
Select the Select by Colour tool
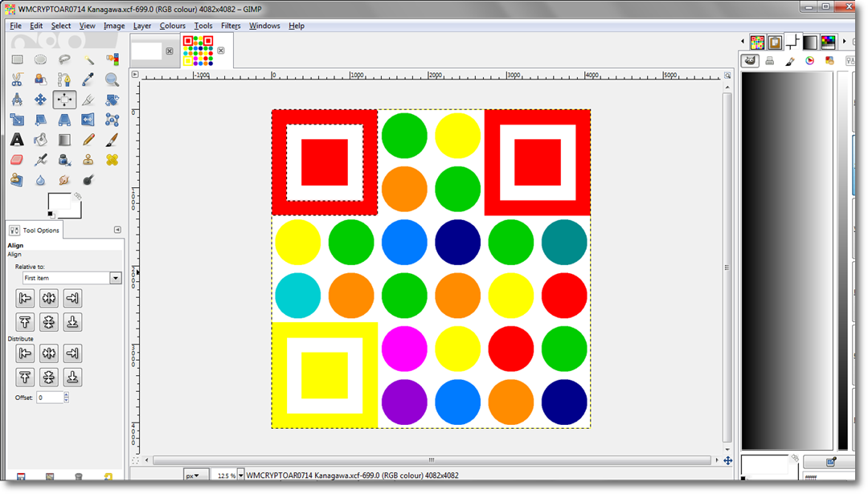(113, 59)
